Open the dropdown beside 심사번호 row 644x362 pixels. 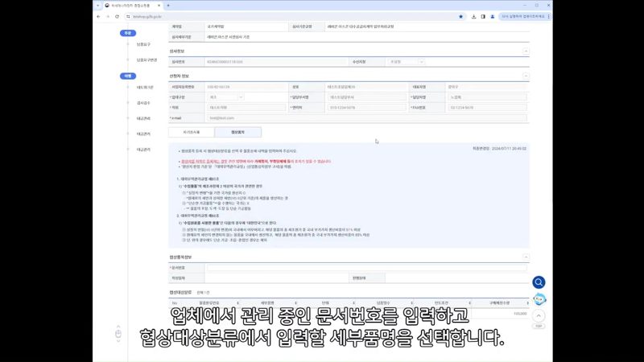point(407,62)
